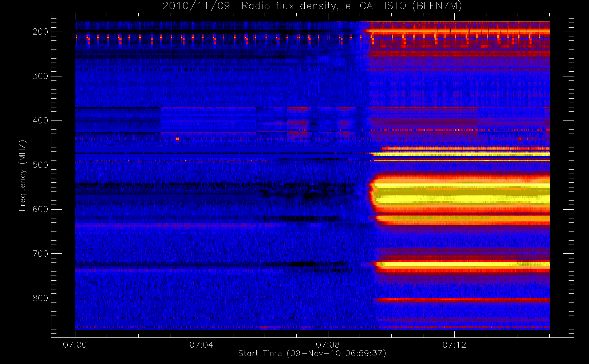The image size is (589, 364).
Task: Click the 07:00 time tick label
Action: 75,345
